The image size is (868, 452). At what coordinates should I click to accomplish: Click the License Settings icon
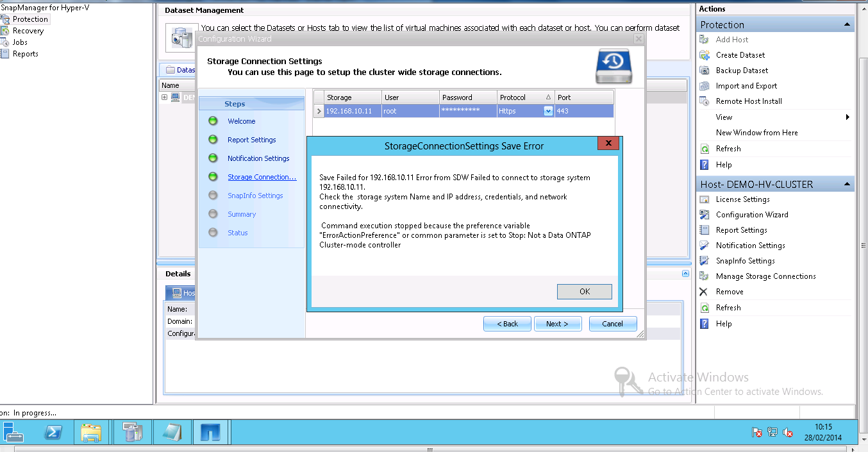coord(704,199)
